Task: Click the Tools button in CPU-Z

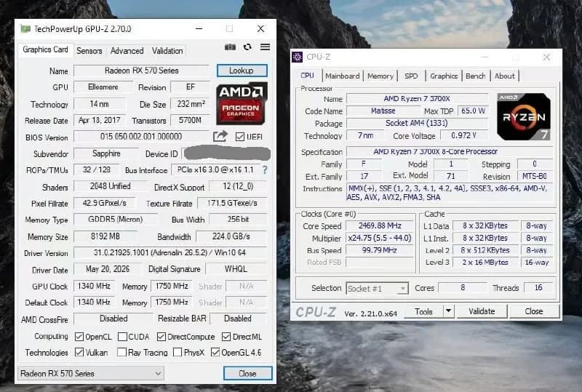Action: pos(423,311)
